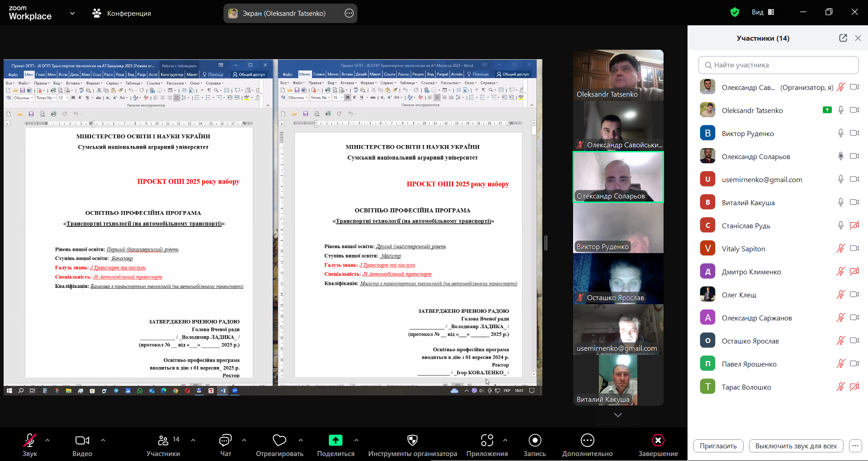Toggle the microphone for Виктор Руденко
The image size is (868, 461).
pyautogui.click(x=840, y=133)
